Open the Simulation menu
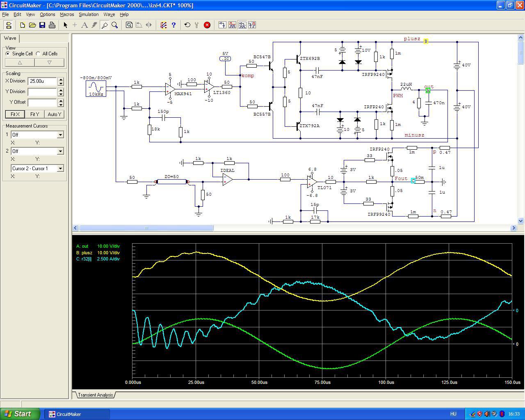Screen dimensions: 525x420 (89, 14)
